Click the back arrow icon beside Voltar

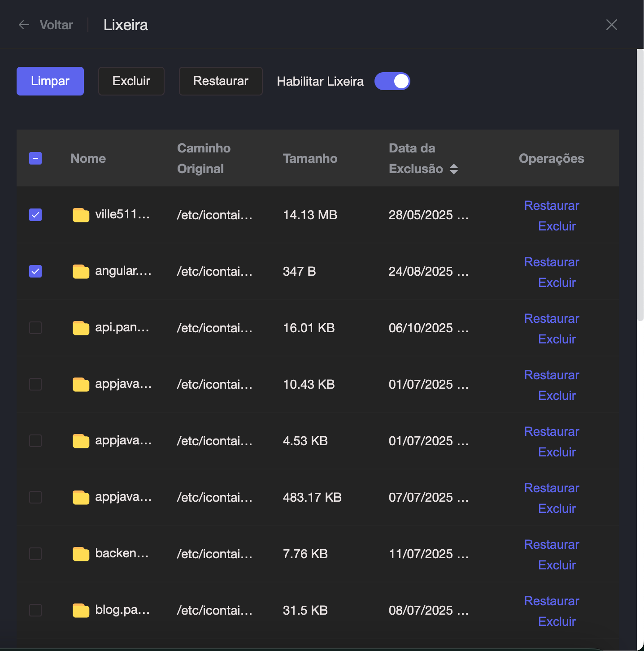click(24, 25)
